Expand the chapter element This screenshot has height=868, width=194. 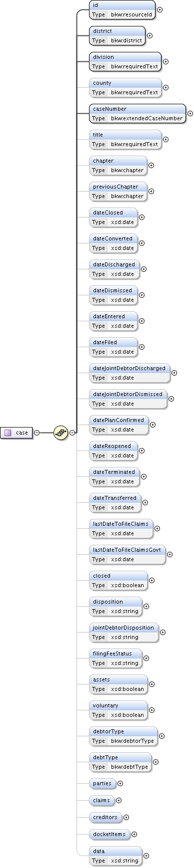[151, 165]
